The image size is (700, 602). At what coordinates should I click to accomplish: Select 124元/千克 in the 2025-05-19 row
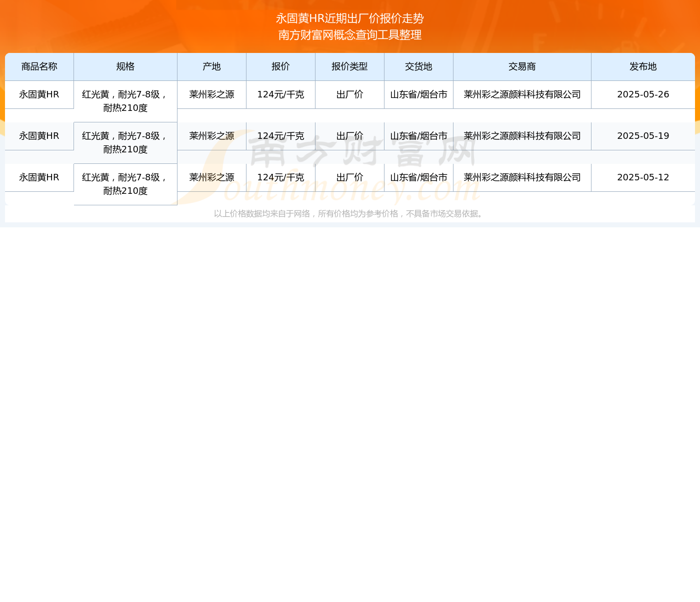pyautogui.click(x=281, y=136)
